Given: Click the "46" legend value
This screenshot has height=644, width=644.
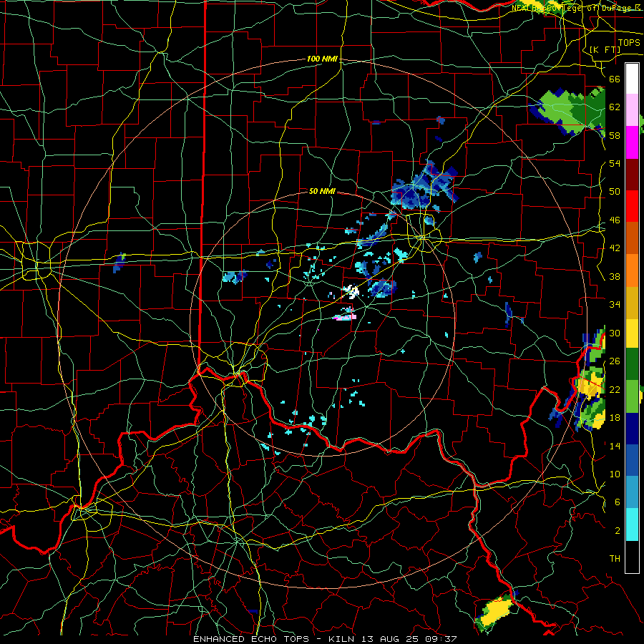Looking at the screenshot, I should point(615,220).
